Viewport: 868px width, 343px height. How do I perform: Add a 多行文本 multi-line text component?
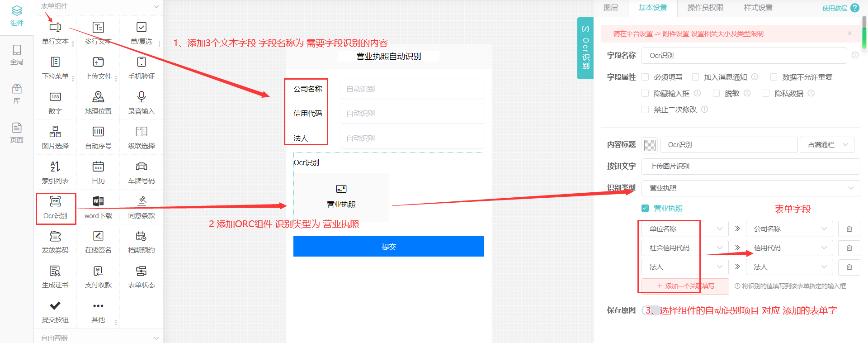98,33
